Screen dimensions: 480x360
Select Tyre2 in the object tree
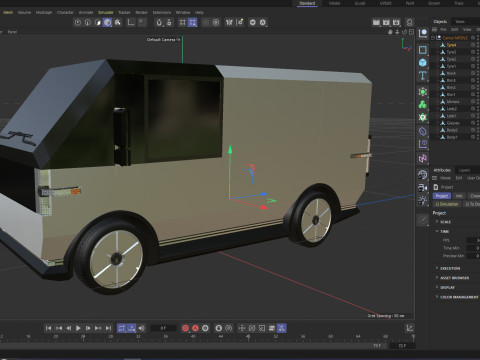pos(451,59)
